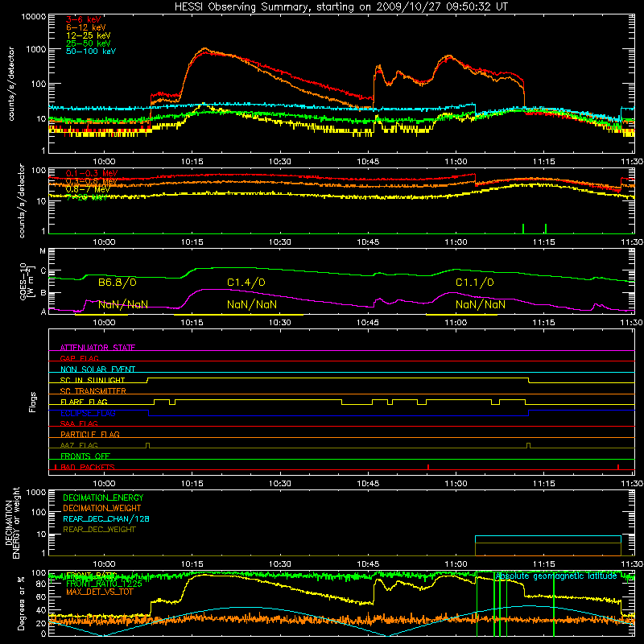Click the B class tick on GOES axis

[43, 293]
